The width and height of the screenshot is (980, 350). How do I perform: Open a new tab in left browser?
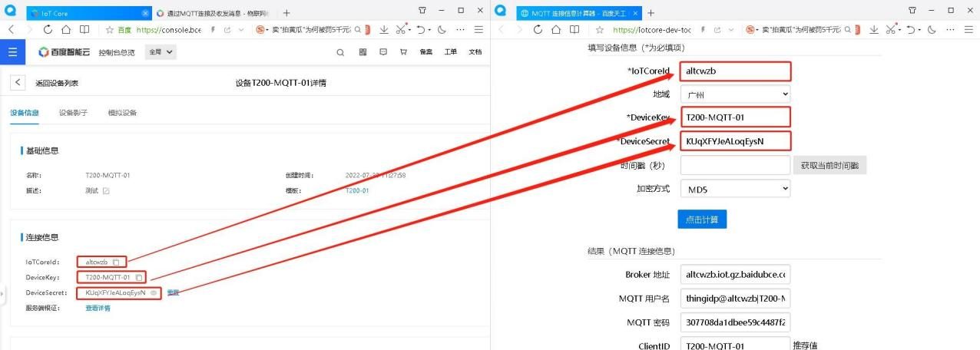(x=286, y=13)
